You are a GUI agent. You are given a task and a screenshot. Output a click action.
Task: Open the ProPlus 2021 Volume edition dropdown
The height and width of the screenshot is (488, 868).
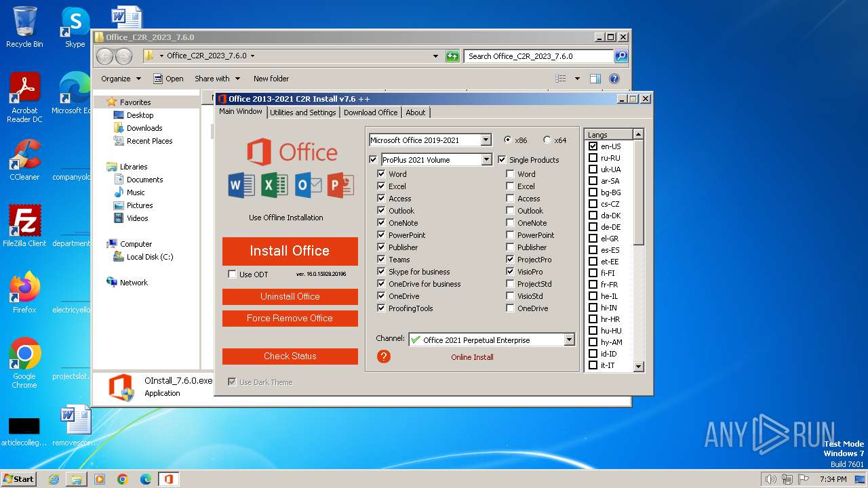point(486,160)
